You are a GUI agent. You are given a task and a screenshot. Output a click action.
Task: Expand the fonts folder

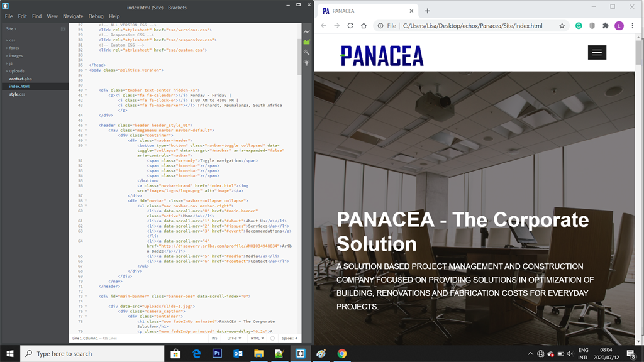coord(14,48)
